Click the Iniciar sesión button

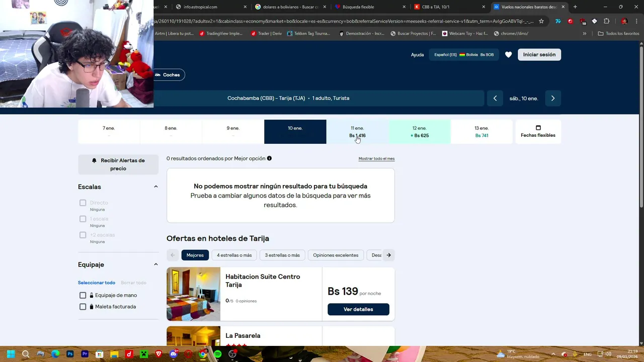click(x=539, y=54)
